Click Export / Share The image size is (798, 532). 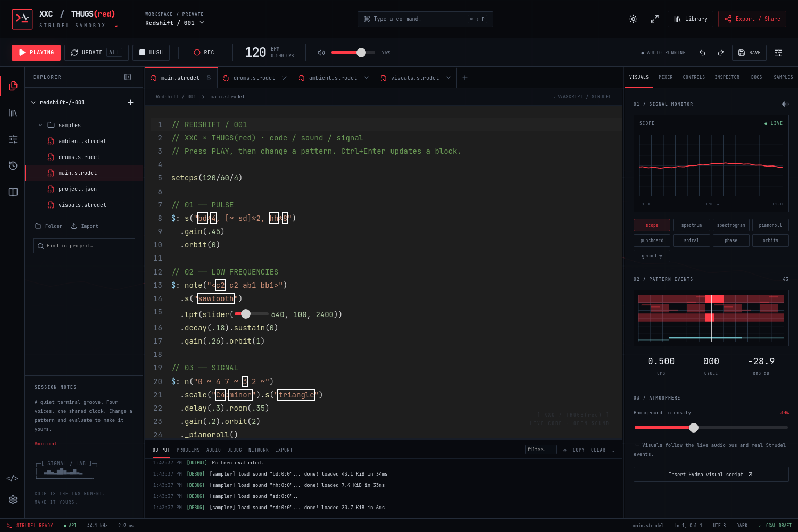752,19
